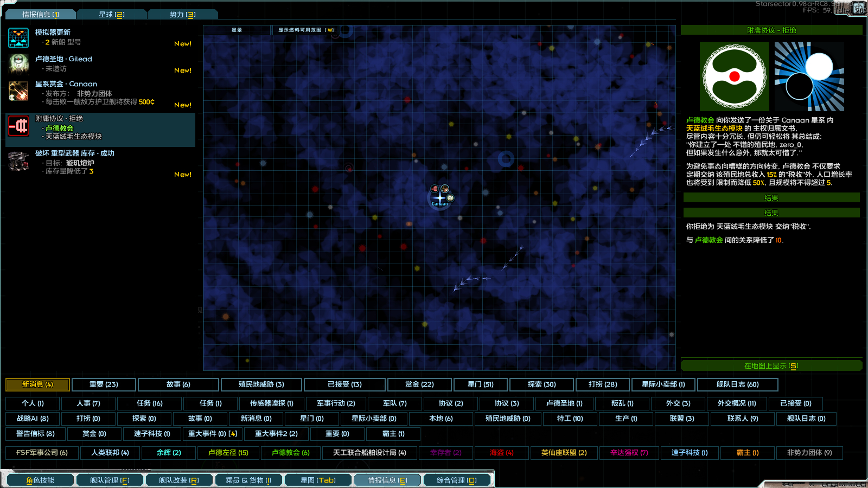Open the 模拟器更新 intel entry

pos(100,38)
